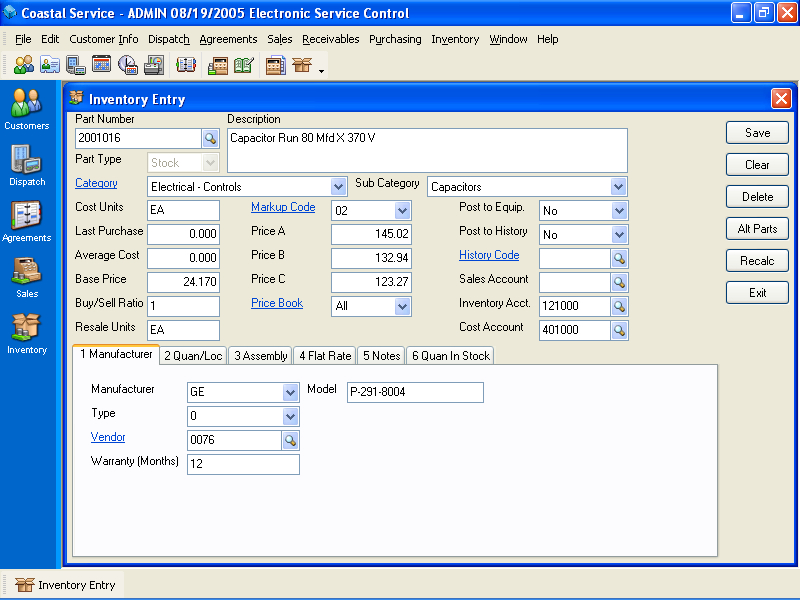This screenshot has width=800, height=600.
Task: Click the dispatch PDA and pager toolbar icon
Action: click(76, 65)
